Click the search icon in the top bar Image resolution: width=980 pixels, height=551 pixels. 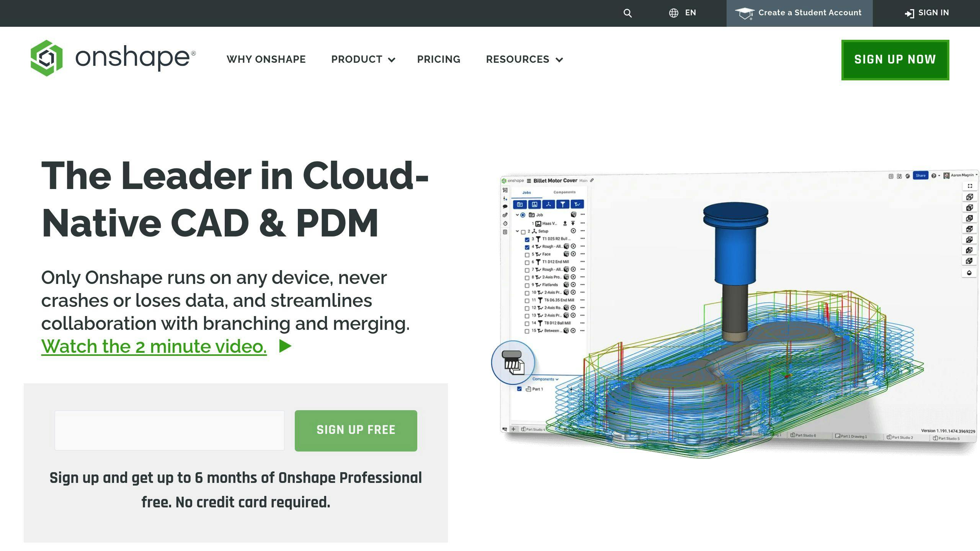(x=627, y=13)
